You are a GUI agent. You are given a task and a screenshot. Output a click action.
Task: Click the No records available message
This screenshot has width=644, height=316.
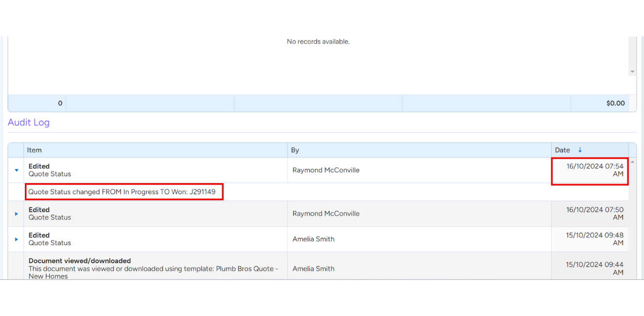[x=318, y=42]
